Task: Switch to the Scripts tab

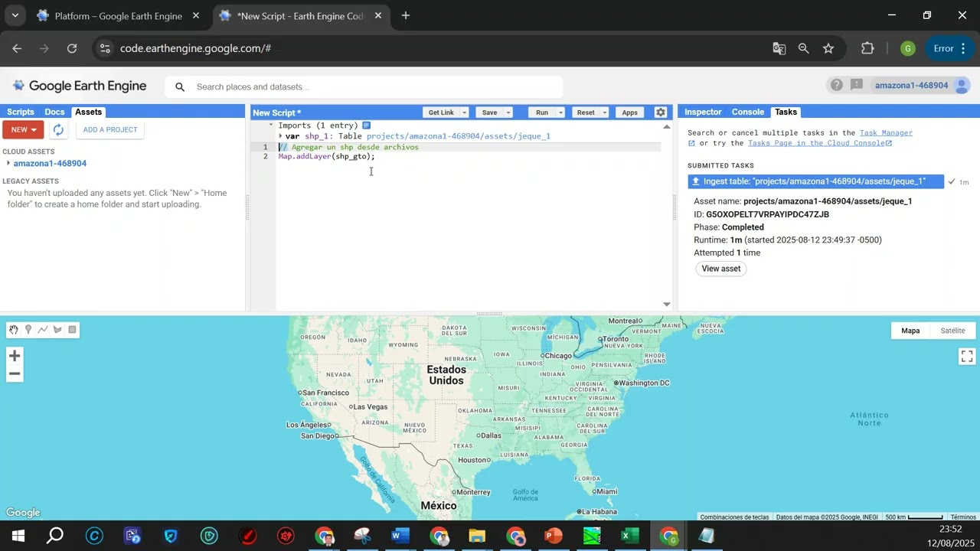Action: click(x=21, y=112)
